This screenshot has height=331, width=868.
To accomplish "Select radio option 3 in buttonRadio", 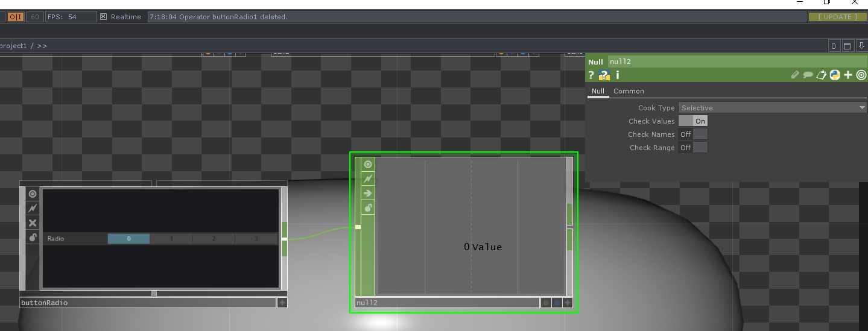I will (256, 239).
